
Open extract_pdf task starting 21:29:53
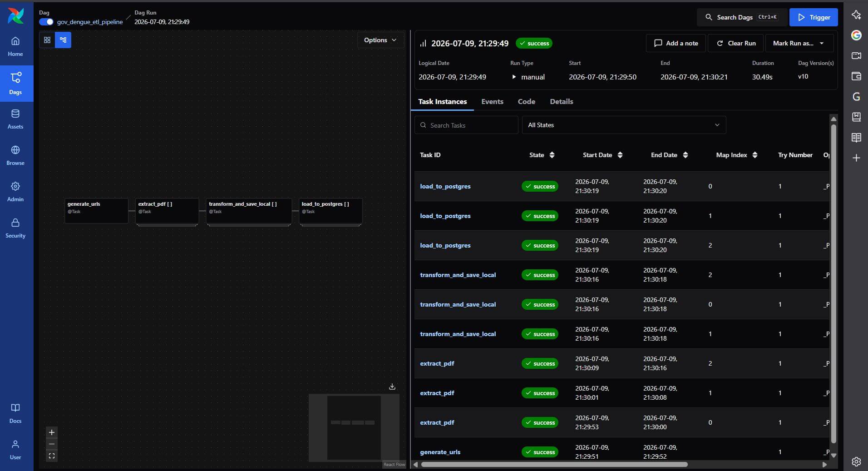point(437,422)
